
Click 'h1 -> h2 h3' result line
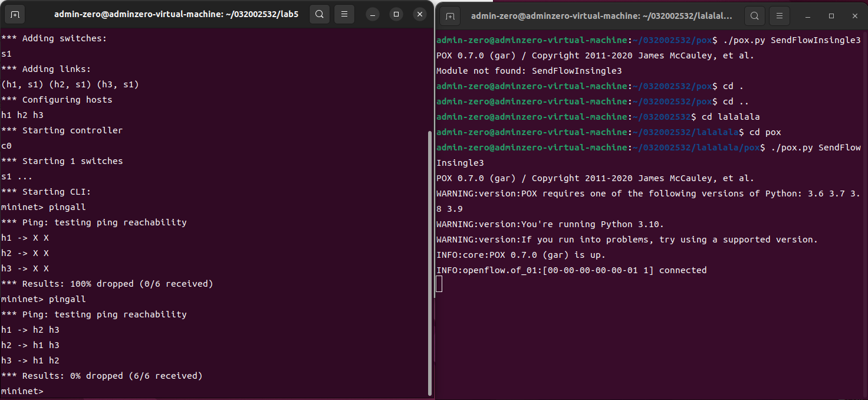(x=30, y=330)
